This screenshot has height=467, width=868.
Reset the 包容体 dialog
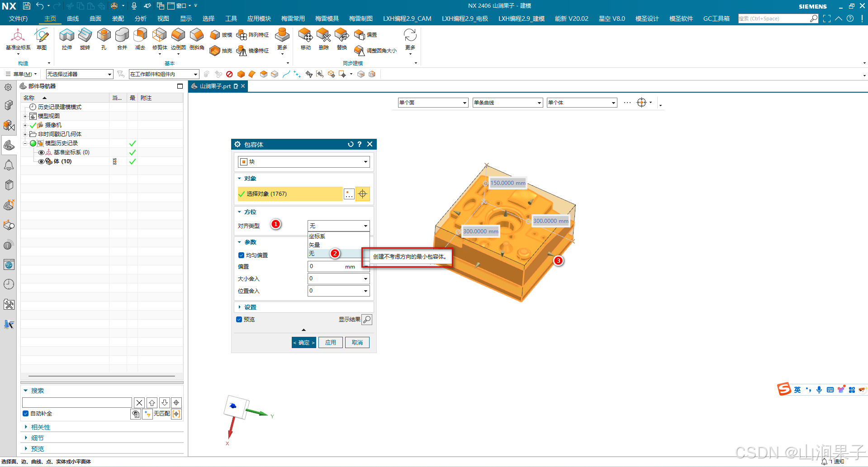[350, 144]
